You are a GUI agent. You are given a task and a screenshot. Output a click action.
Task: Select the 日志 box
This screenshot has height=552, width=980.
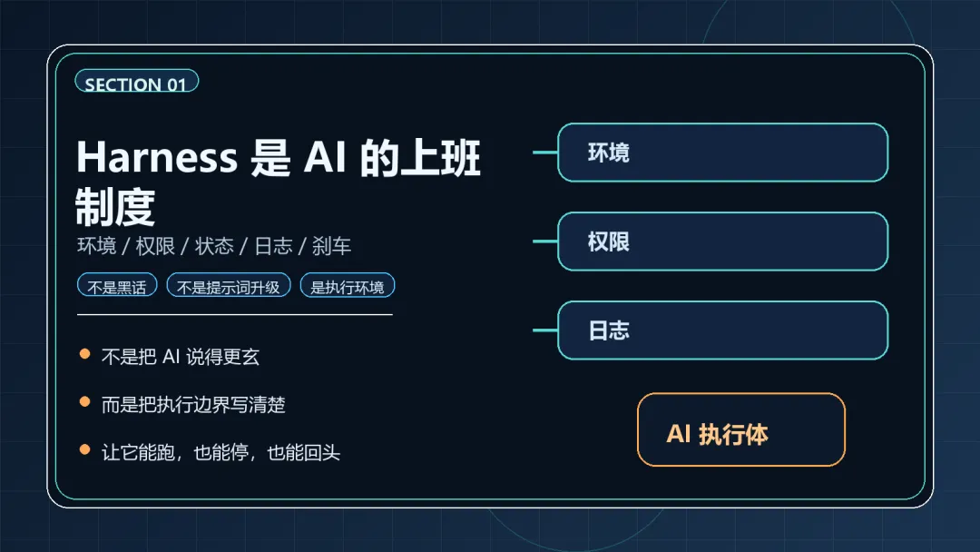click(x=722, y=330)
